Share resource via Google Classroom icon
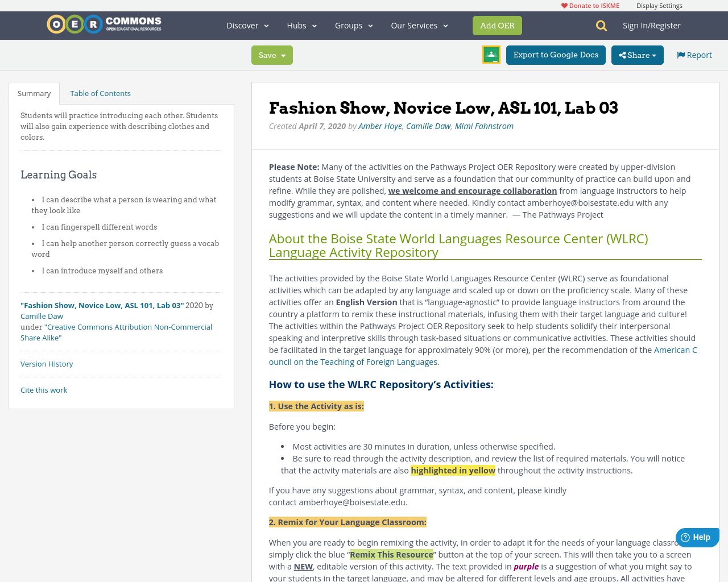 [x=490, y=54]
